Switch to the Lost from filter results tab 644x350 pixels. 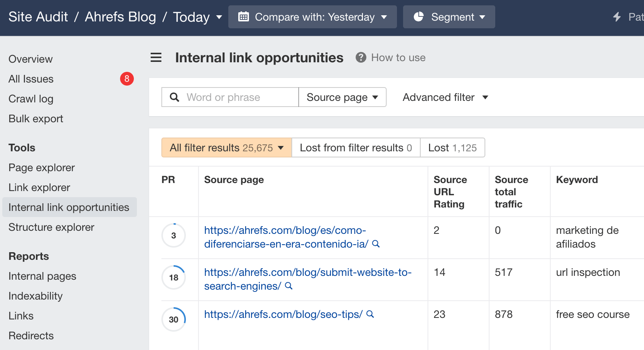(x=356, y=147)
